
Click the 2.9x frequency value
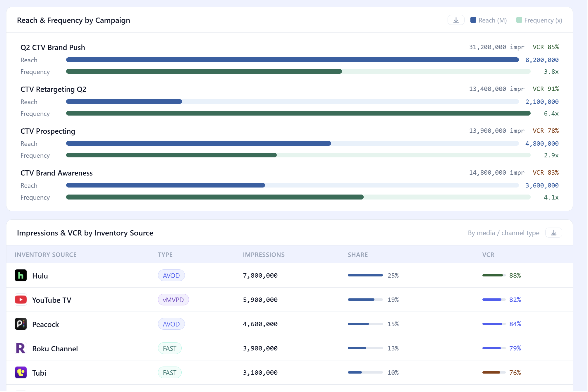tap(551, 155)
